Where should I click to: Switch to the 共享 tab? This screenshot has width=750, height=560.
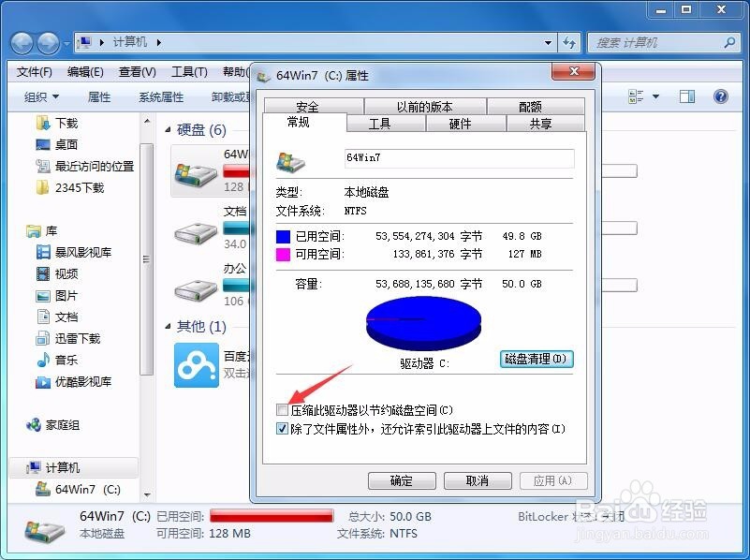coord(545,124)
